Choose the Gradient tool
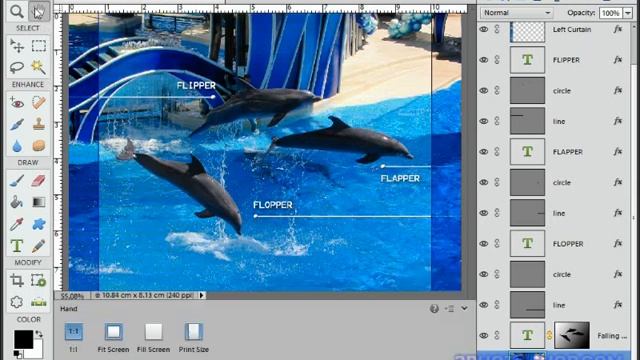Viewport: 640px width, 360px height. (x=39, y=202)
